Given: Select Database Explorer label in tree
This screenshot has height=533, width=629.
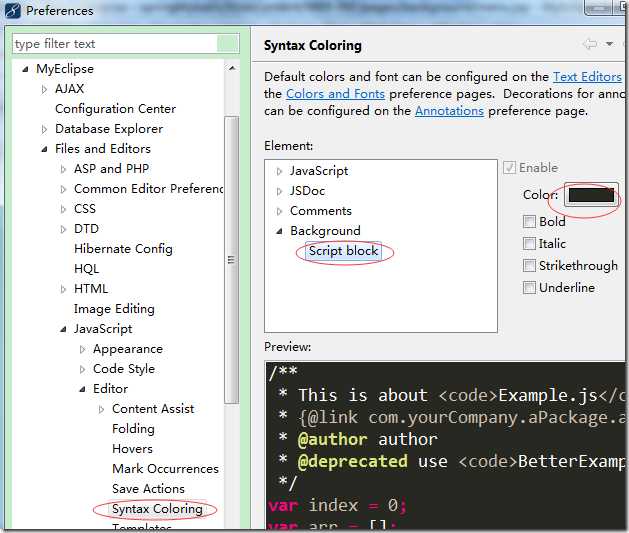Looking at the screenshot, I should pos(109,129).
